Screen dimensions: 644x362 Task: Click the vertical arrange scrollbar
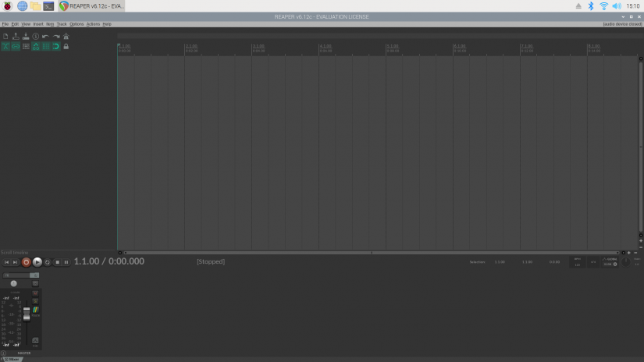pyautogui.click(x=641, y=147)
